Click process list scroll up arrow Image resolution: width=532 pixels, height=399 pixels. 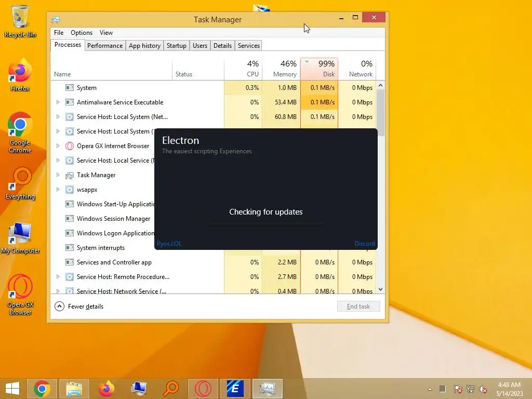pyautogui.click(x=381, y=86)
